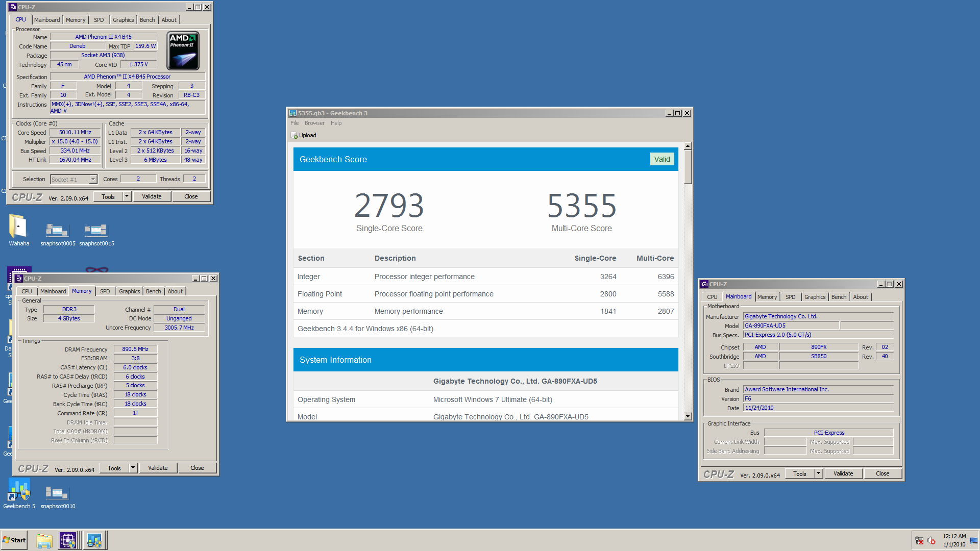Click Uncore Frequency value 3005.7 MHz
This screenshot has height=551, width=980.
(x=179, y=328)
